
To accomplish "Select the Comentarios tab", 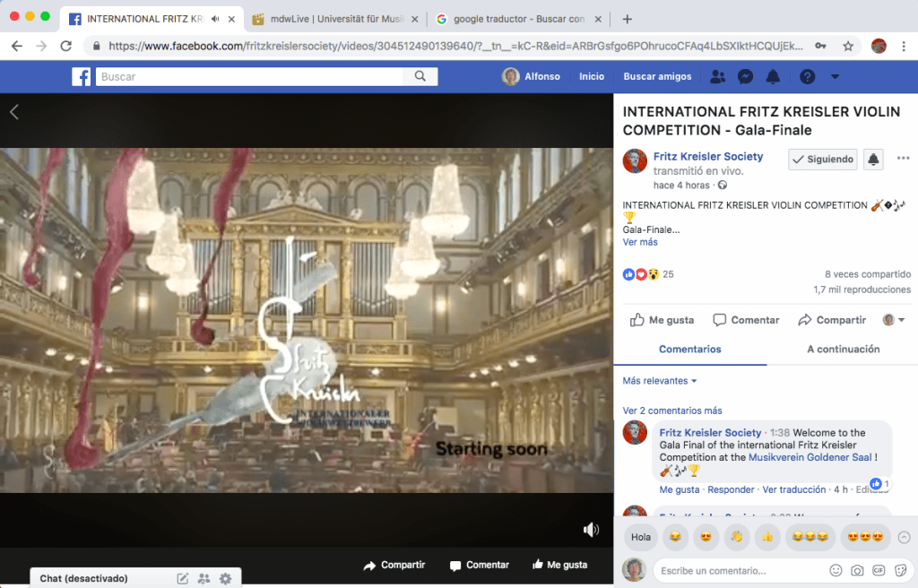I will point(689,350).
